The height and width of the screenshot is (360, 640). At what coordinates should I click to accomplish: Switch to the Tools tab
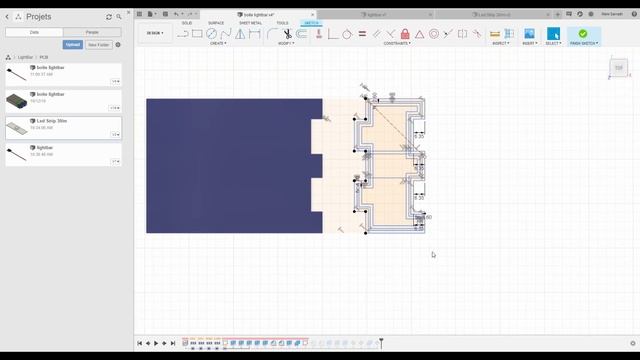282,23
